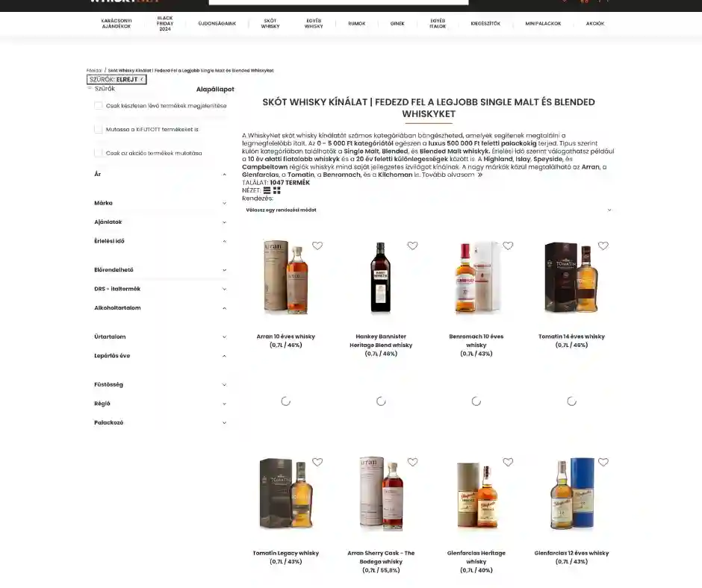Screen dimensions: 702x588
Task: Reset filters via Alapállapot link
Action: 215,90
